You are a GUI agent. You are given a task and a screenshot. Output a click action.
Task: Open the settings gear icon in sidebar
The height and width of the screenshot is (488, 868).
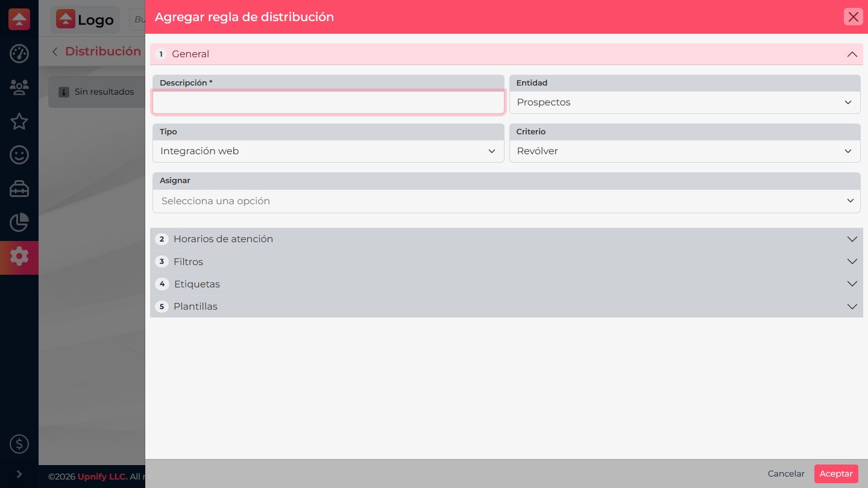point(19,257)
